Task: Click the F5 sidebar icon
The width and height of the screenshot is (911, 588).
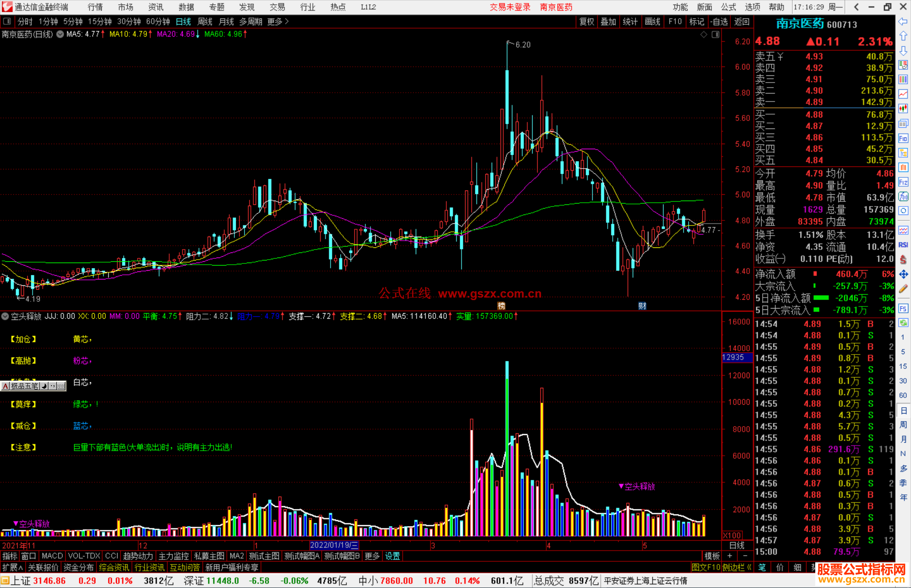Action: (x=903, y=308)
